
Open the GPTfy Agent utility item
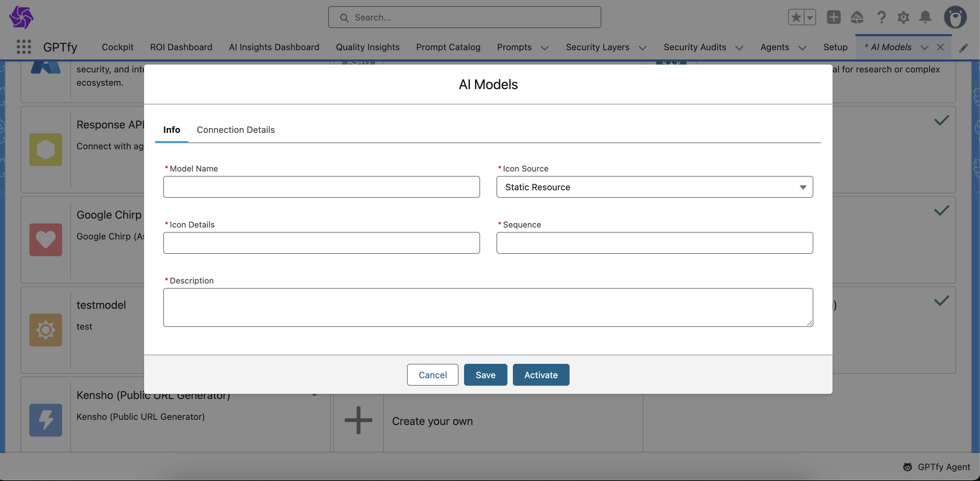pyautogui.click(x=937, y=467)
